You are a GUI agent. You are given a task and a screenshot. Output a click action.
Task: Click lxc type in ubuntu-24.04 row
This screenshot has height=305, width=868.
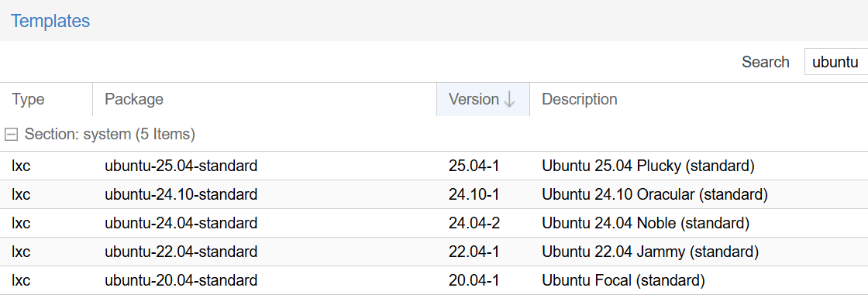[x=21, y=223]
